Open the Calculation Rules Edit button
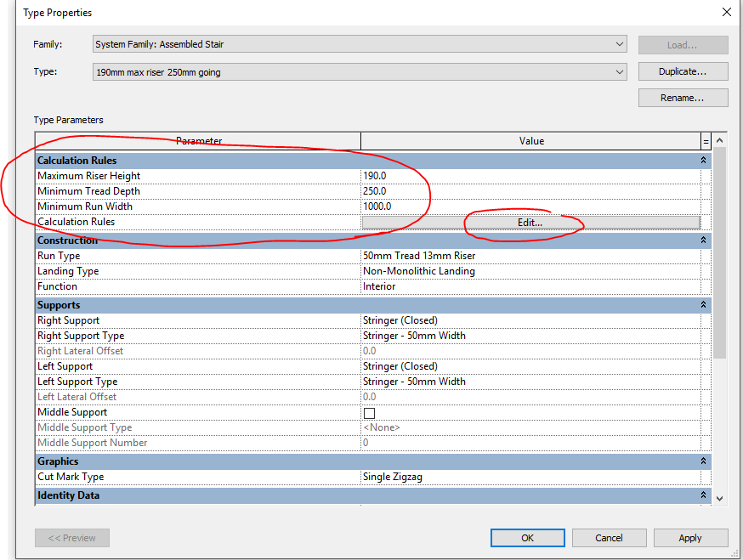The width and height of the screenshot is (743, 560). pos(530,222)
